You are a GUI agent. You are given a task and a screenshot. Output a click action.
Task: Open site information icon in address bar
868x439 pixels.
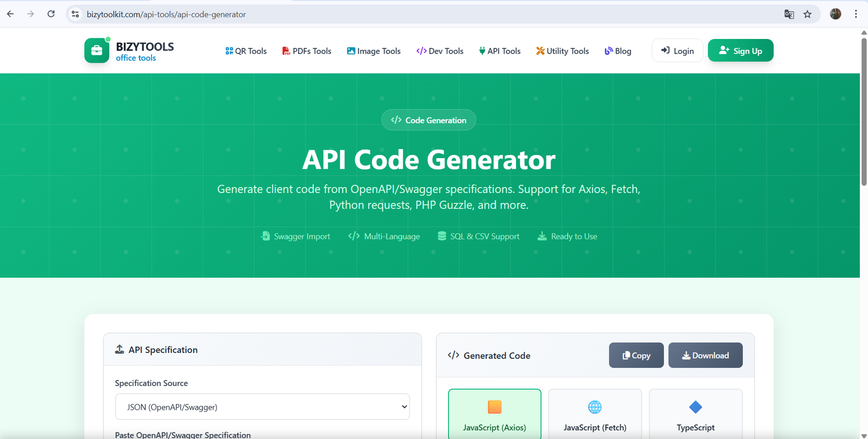(75, 14)
